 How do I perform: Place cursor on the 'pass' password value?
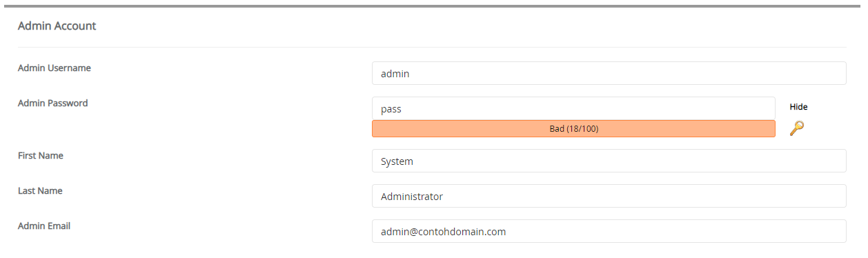[391, 109]
